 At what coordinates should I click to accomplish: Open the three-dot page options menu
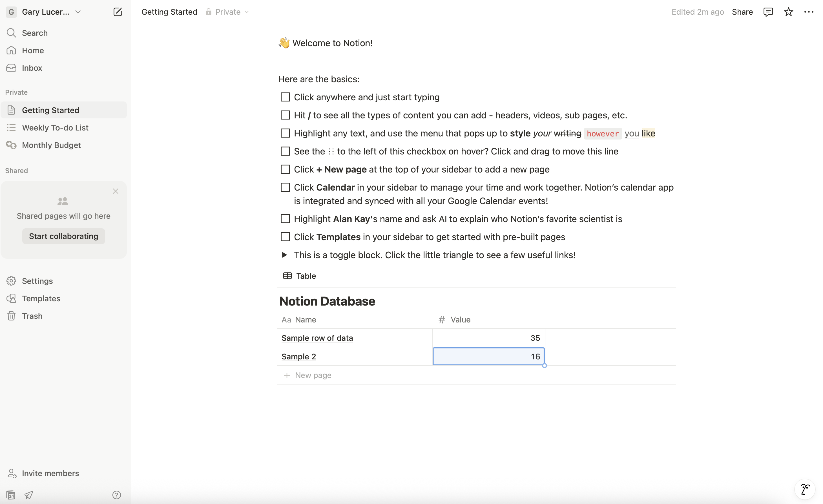[x=809, y=12]
